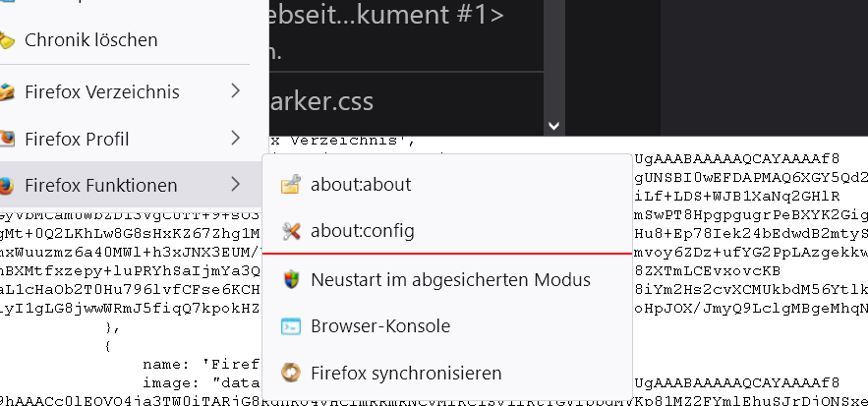Click the about:config tools icon

coord(290,232)
